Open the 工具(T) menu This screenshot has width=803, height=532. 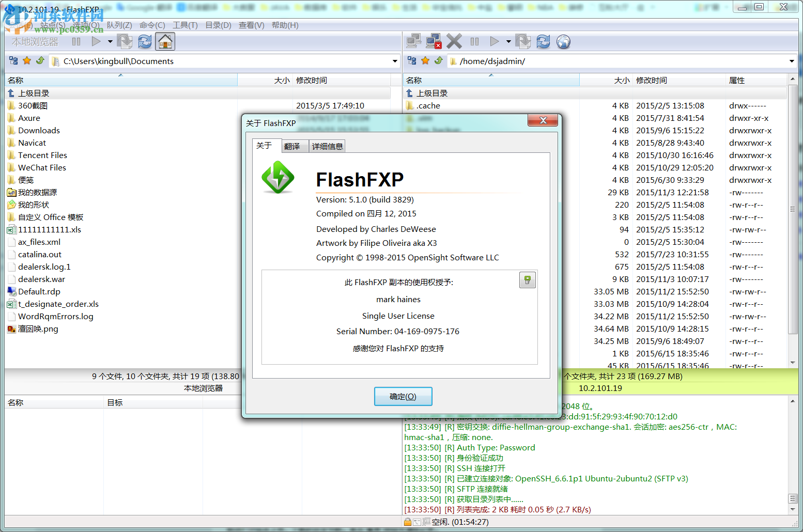tap(185, 25)
